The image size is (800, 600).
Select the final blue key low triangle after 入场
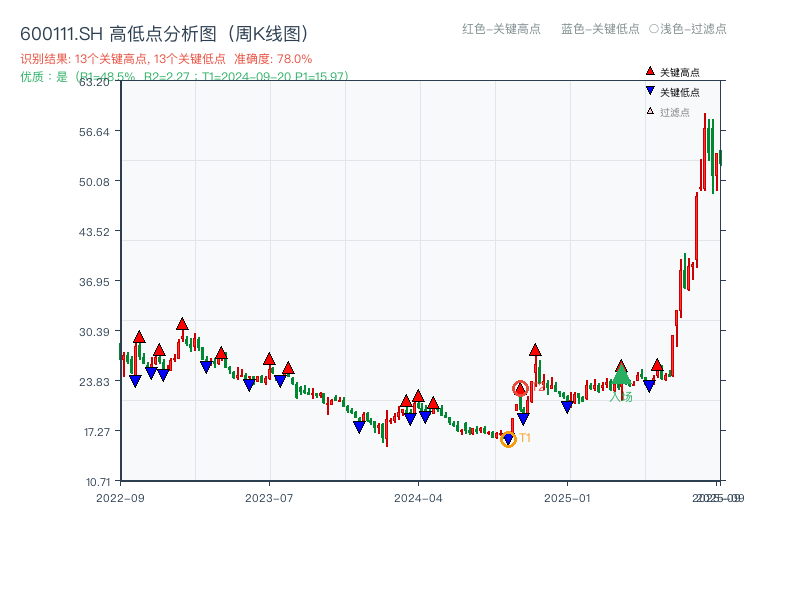(649, 386)
